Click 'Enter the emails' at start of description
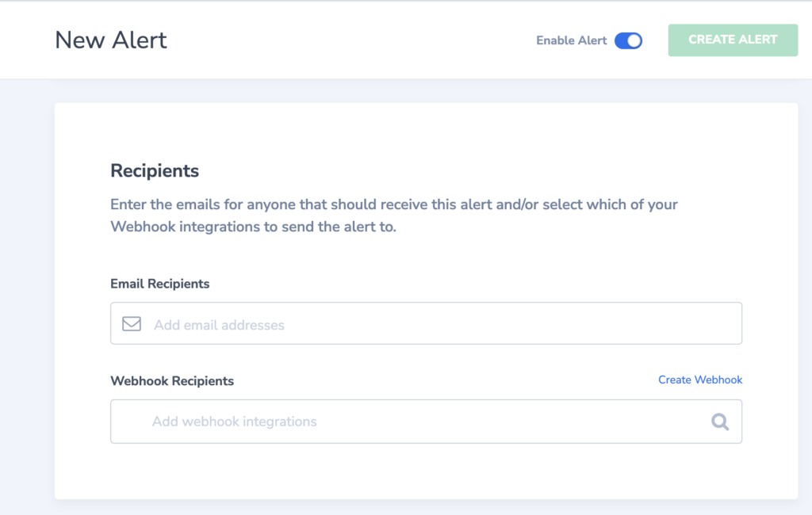 point(165,204)
